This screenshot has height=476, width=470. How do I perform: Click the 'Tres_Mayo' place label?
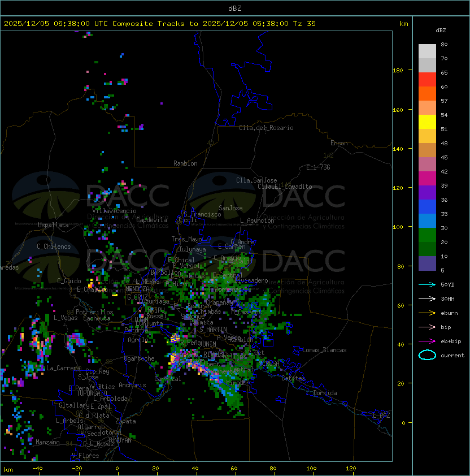click(x=186, y=239)
